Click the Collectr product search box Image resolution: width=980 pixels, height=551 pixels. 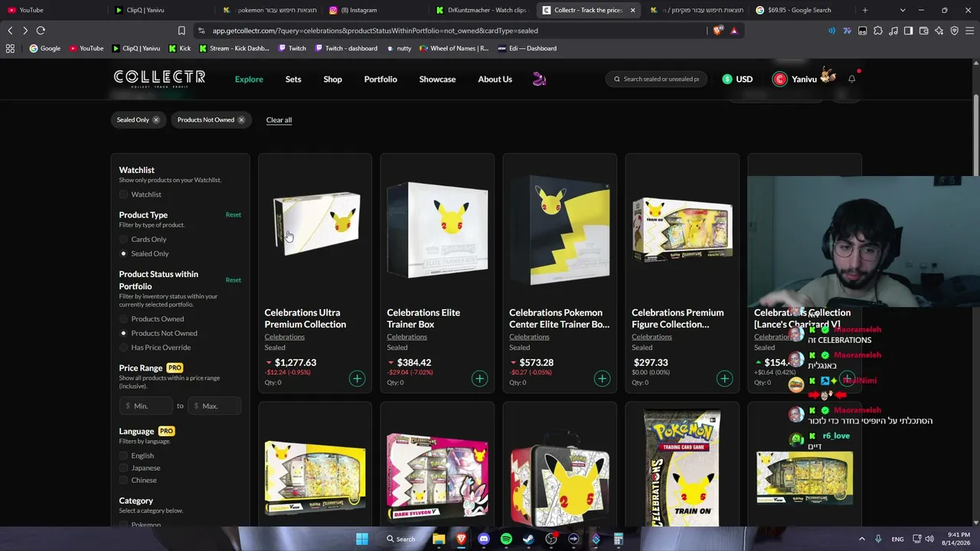[656, 79]
